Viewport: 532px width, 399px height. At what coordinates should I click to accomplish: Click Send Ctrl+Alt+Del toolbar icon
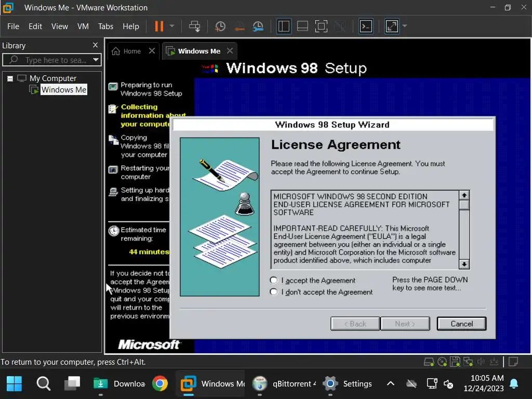(x=194, y=26)
